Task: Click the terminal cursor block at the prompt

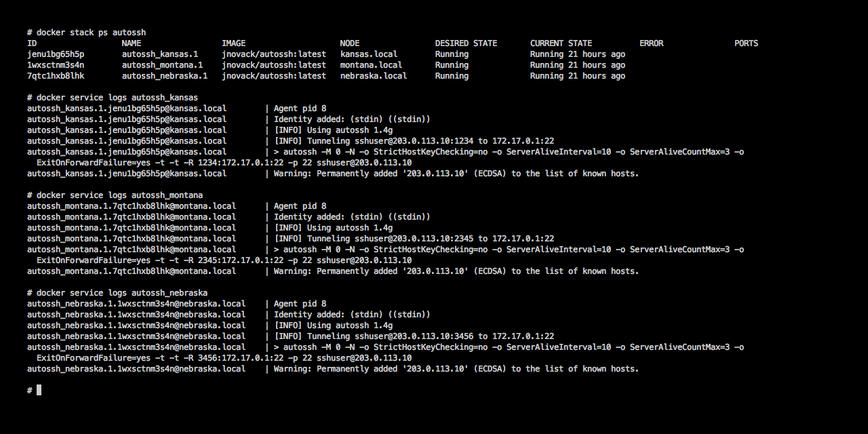Action: click(39, 390)
